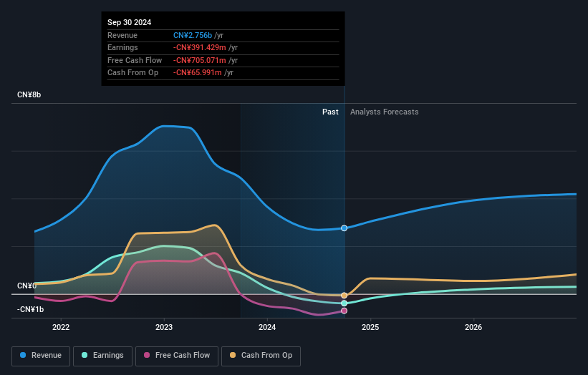The width and height of the screenshot is (588, 375).
Task: Click the 2024 x-axis label
Action: (267, 327)
